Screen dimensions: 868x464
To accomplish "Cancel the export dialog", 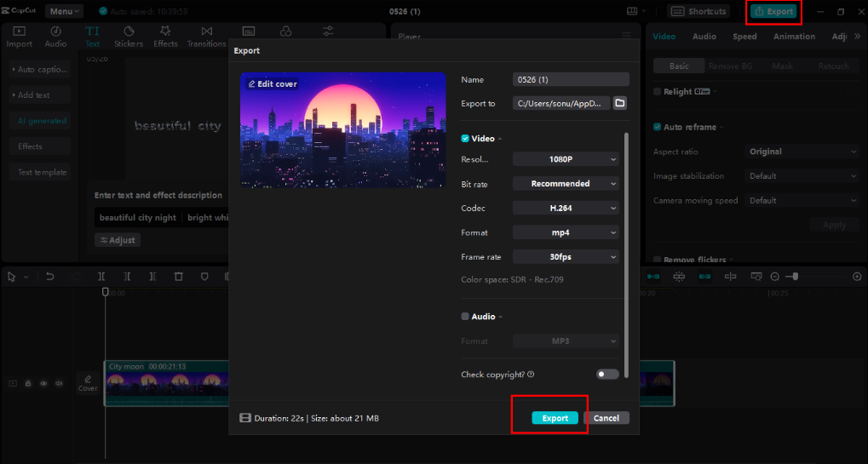I will pyautogui.click(x=606, y=418).
